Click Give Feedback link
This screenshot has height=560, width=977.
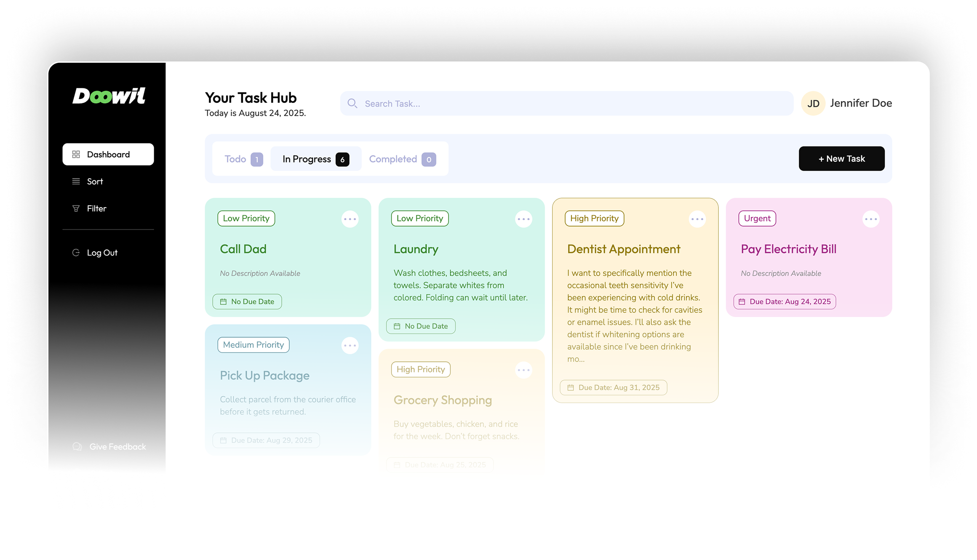coord(117,447)
